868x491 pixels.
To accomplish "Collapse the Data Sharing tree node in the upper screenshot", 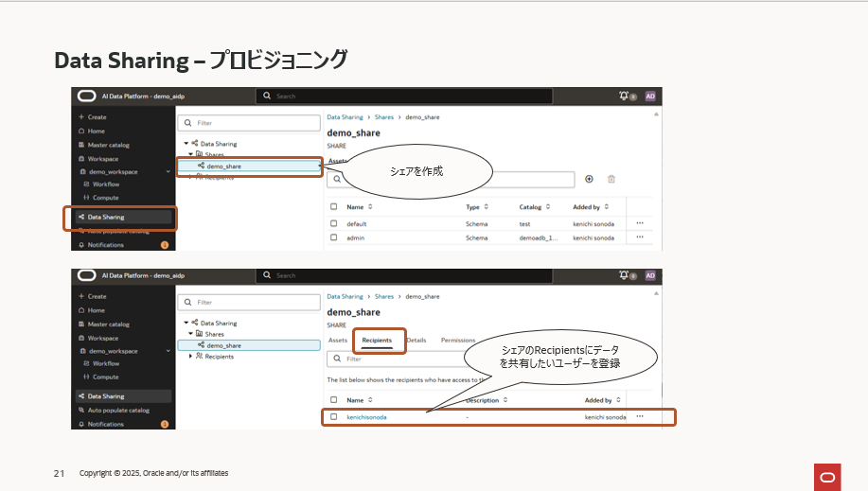I will [x=186, y=144].
